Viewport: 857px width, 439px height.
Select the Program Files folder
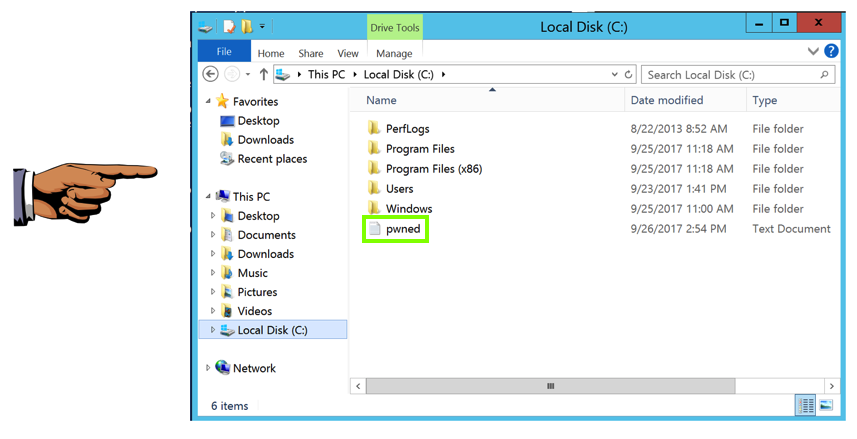[x=420, y=149]
